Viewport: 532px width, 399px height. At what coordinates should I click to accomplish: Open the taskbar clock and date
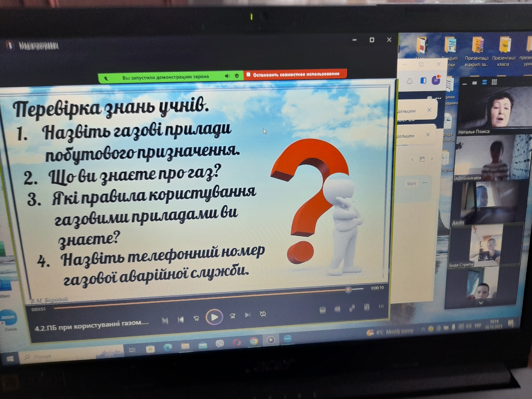pyautogui.click(x=493, y=324)
